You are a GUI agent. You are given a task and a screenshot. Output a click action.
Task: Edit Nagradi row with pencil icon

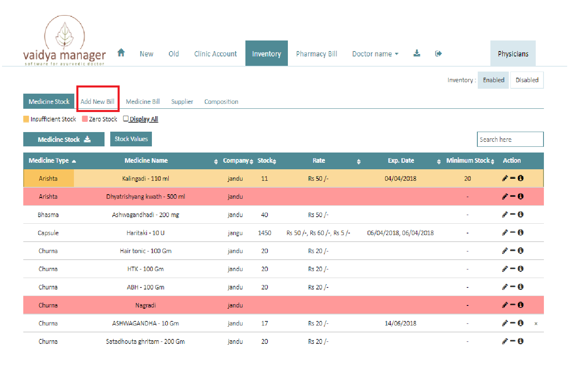tap(505, 305)
